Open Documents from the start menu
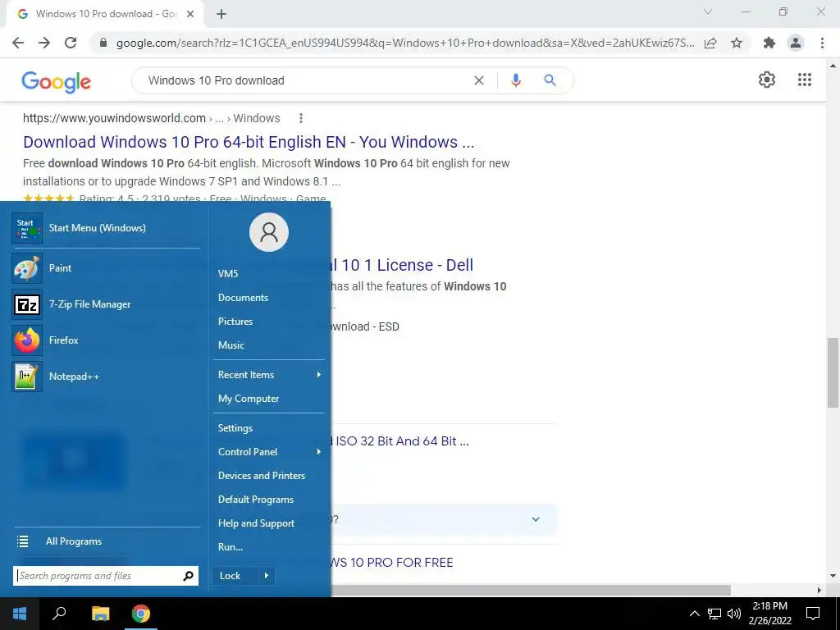Image resolution: width=840 pixels, height=630 pixels. tap(269, 297)
